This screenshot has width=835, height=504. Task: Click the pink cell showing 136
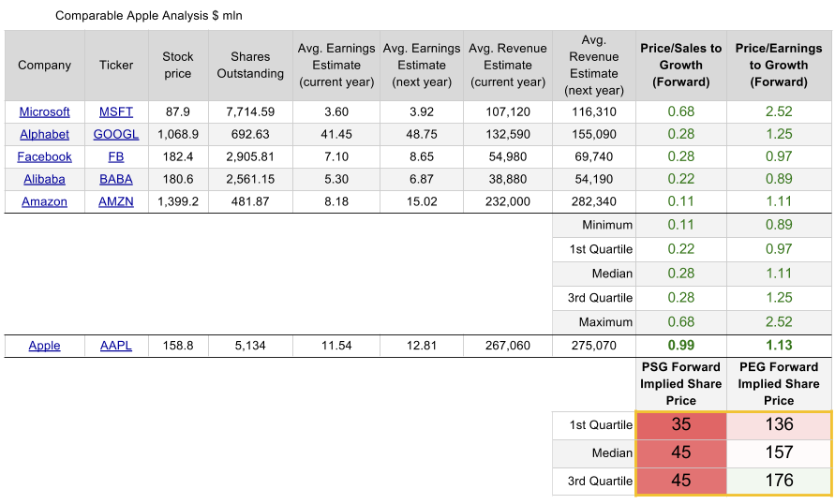coord(779,424)
